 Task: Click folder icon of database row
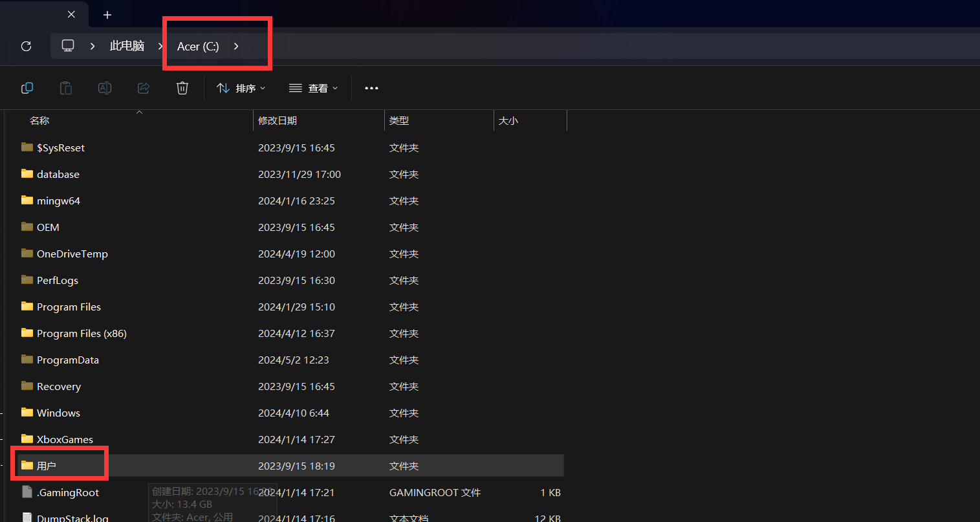pos(27,173)
